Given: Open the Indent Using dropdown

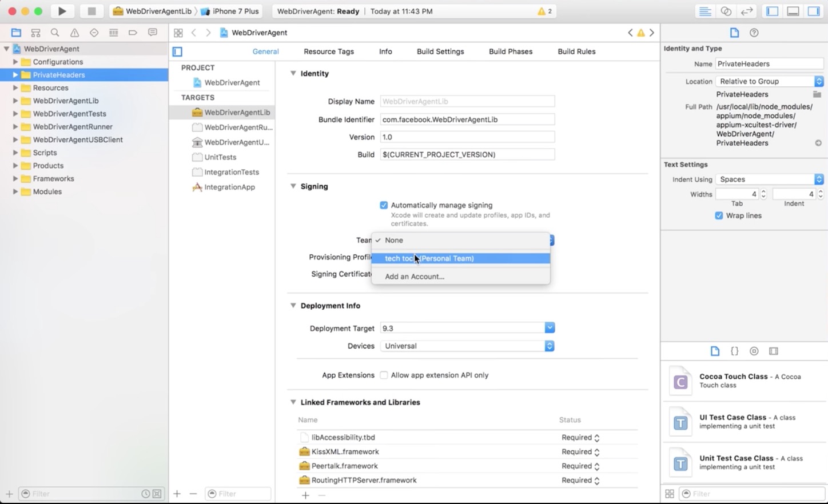Looking at the screenshot, I should 770,179.
